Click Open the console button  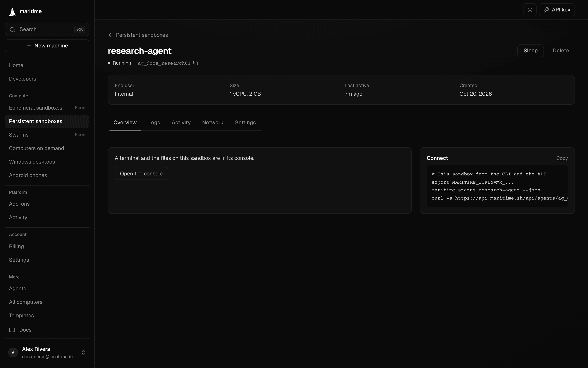pos(141,174)
